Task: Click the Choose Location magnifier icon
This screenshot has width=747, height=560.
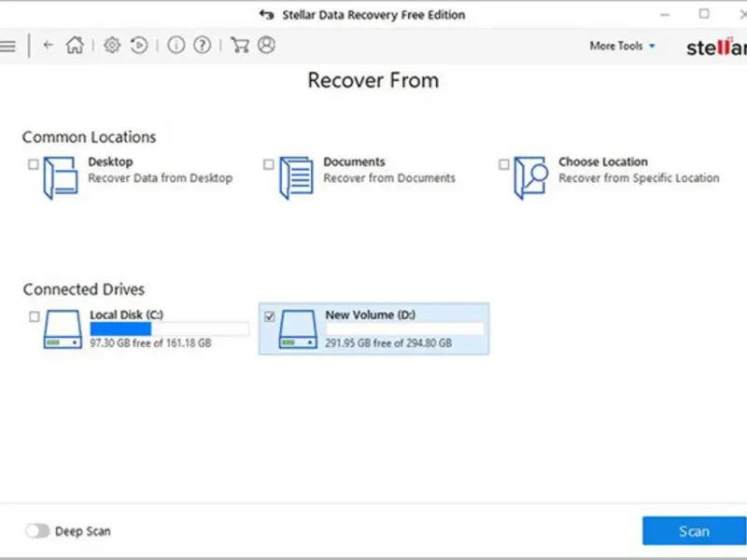Action: pos(530,177)
